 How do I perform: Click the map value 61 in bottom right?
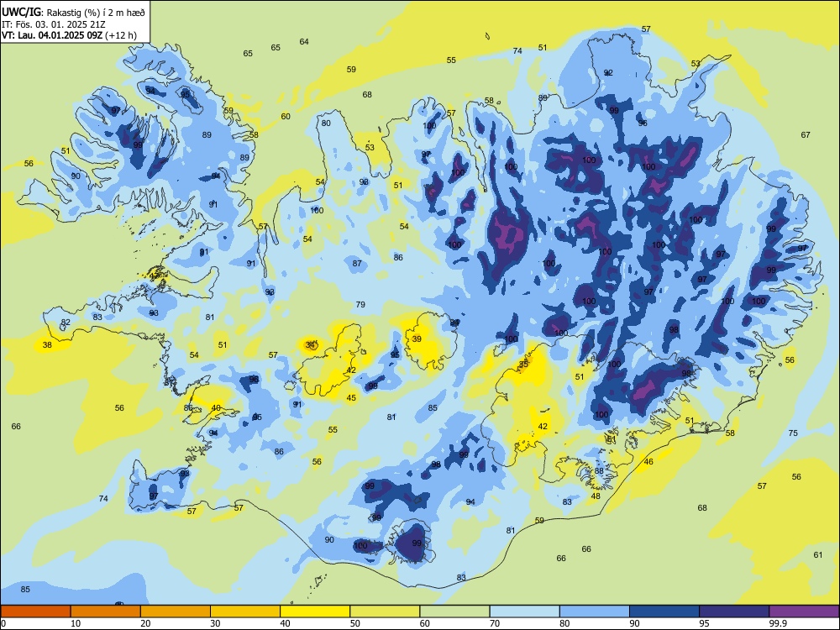(818, 555)
